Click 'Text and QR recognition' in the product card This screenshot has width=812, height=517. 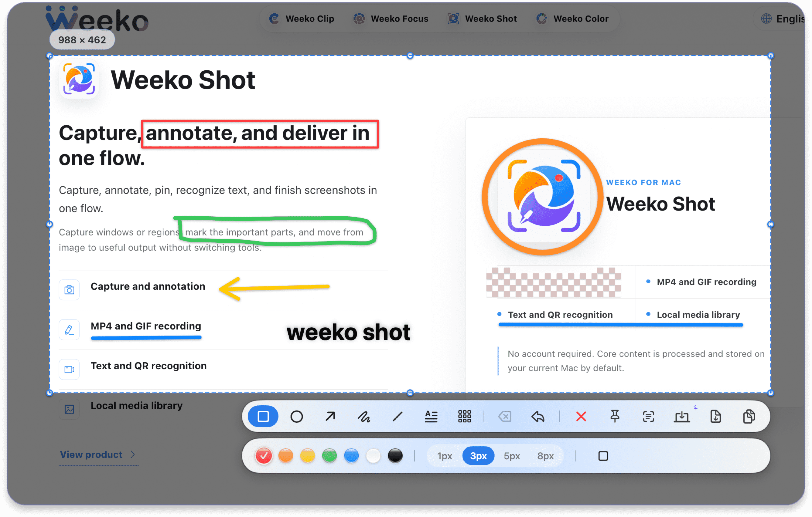coord(560,315)
